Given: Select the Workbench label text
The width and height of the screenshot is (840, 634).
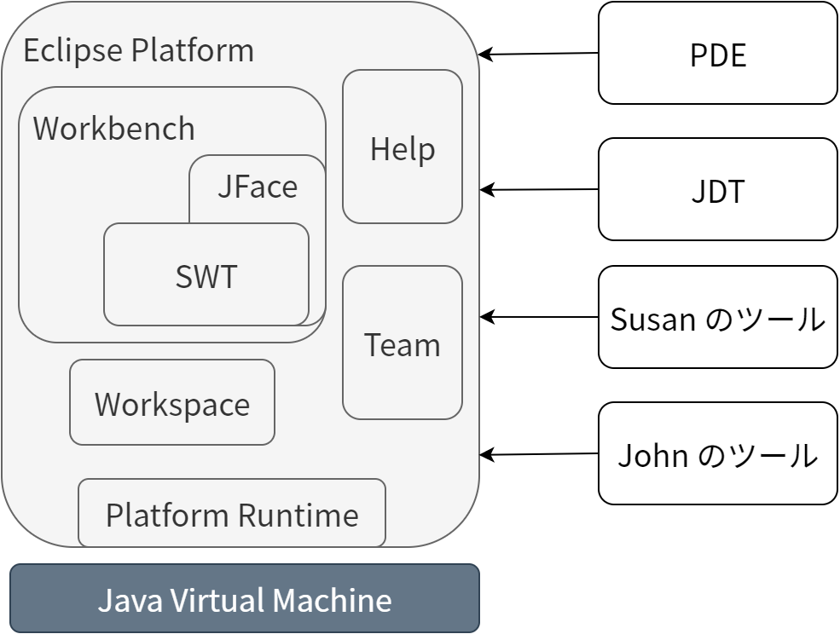Looking at the screenshot, I should click(x=113, y=129).
